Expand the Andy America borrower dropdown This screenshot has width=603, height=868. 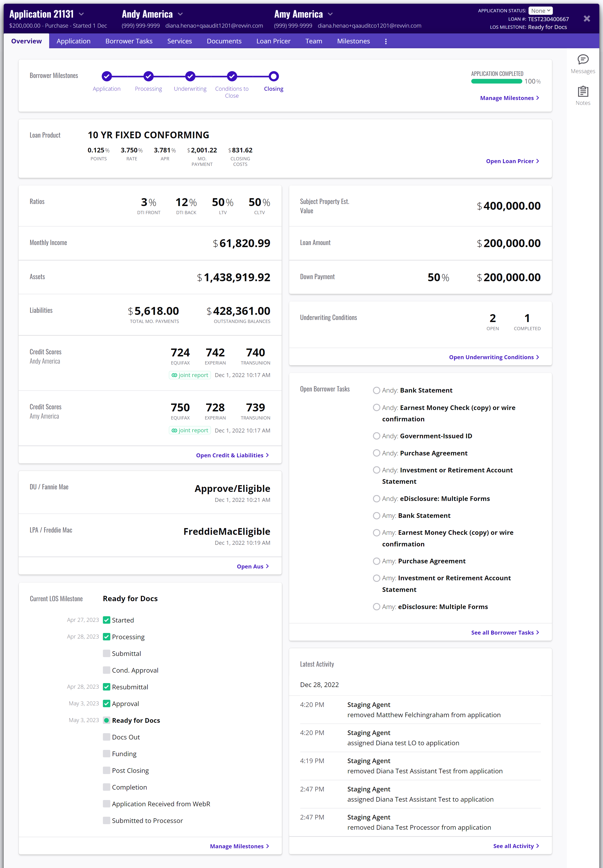(180, 14)
